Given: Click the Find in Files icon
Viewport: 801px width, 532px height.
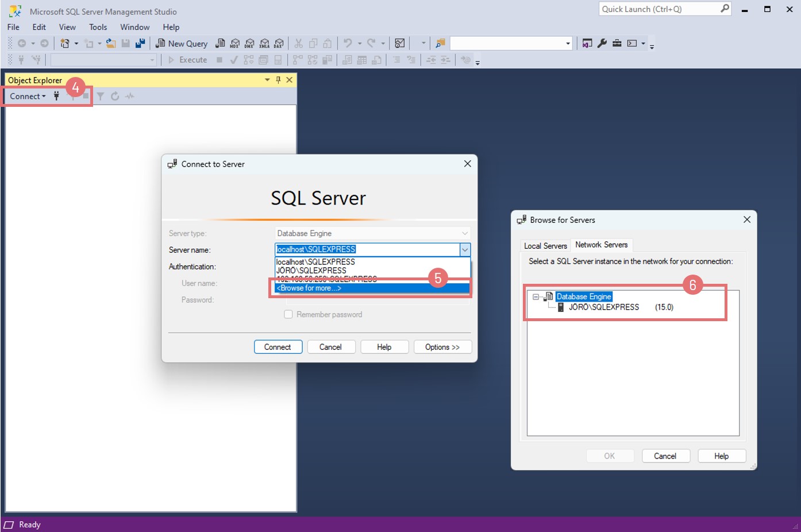Looking at the screenshot, I should tap(440, 44).
